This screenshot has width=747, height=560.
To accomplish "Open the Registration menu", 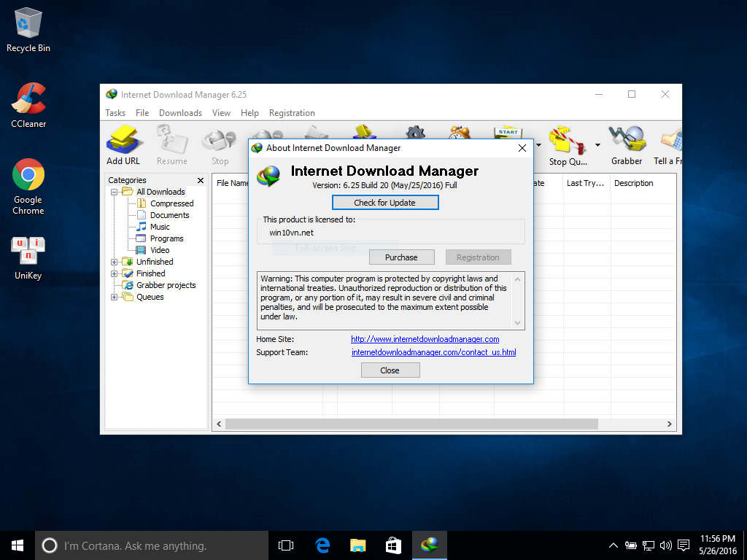I will pyautogui.click(x=292, y=113).
